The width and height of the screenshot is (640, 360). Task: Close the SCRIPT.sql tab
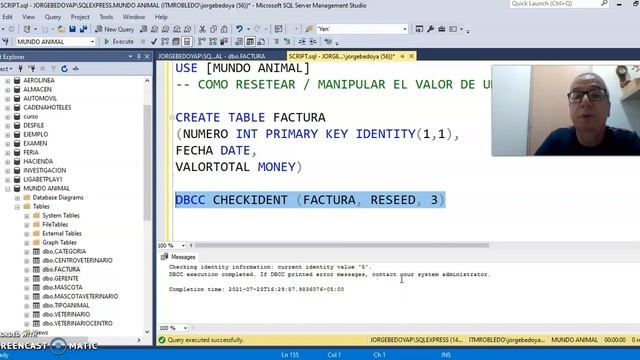[x=411, y=56]
